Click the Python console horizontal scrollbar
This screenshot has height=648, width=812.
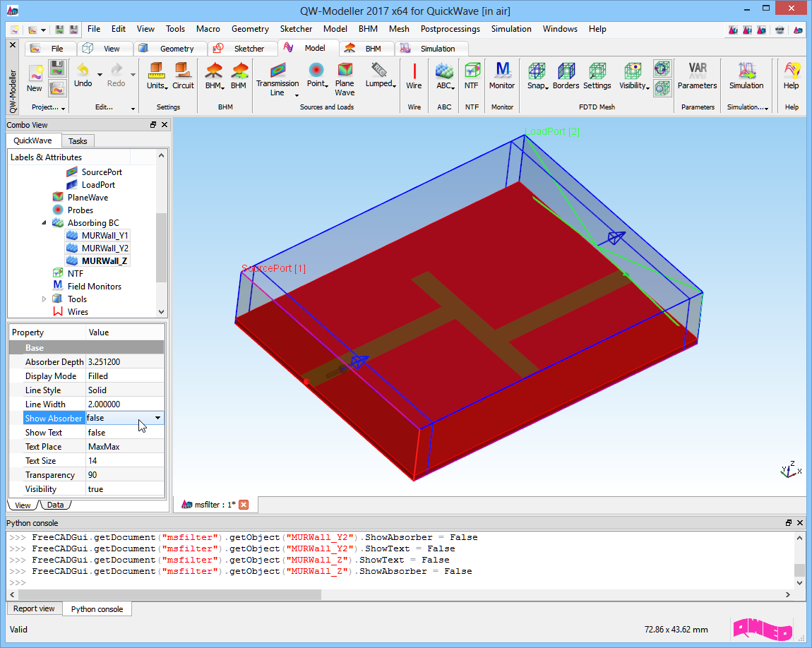pyautogui.click(x=169, y=594)
